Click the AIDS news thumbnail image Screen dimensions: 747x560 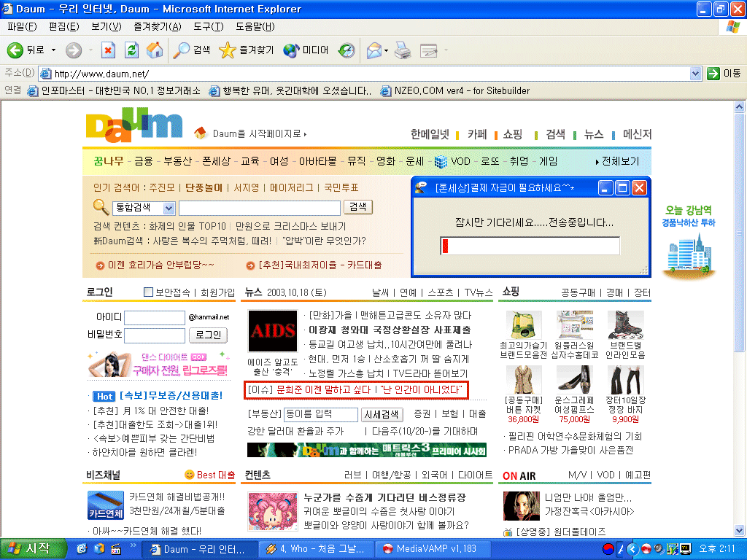(x=273, y=330)
